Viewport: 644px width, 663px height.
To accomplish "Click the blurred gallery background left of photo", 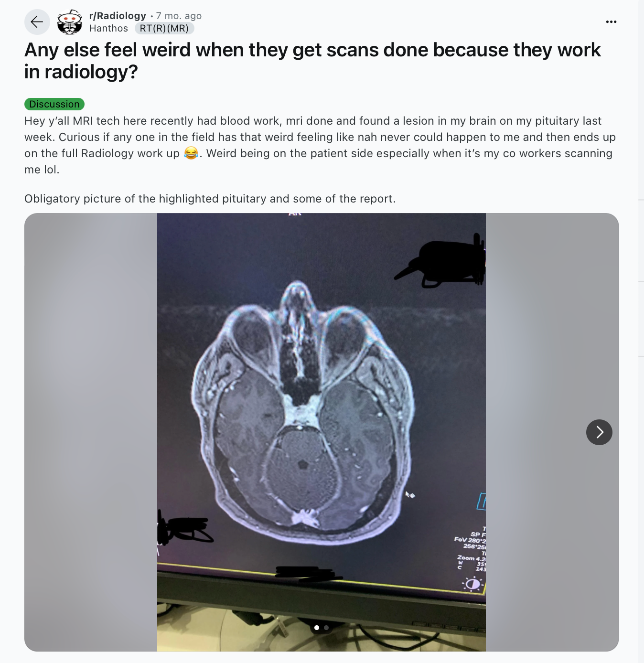I will point(91,432).
